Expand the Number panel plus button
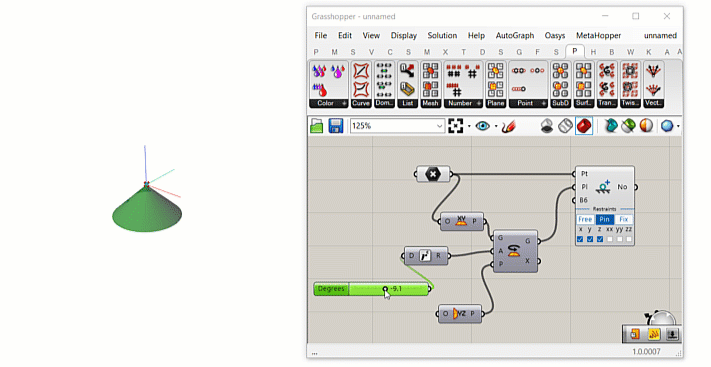 [x=478, y=103]
